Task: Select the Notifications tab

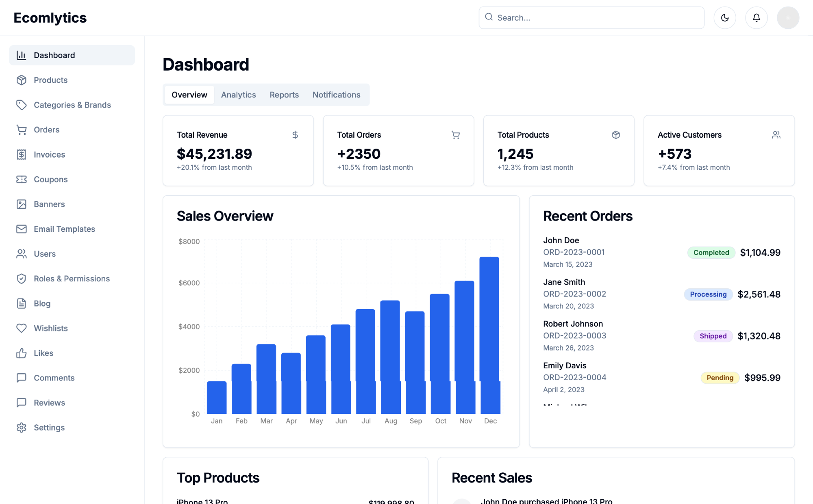Action: (336, 95)
